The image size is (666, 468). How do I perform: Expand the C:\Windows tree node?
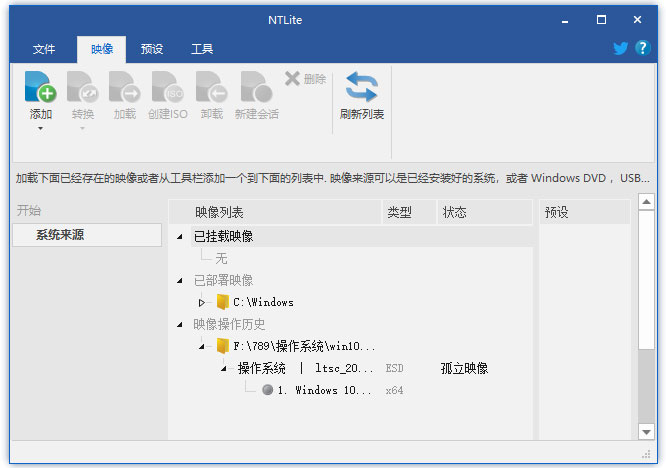pos(202,302)
